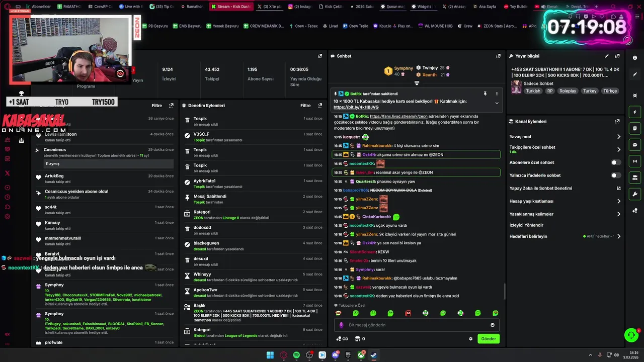Edit stream info with pencil icon
Image resolution: width=644 pixels, height=362 pixels.
pyautogui.click(x=607, y=56)
